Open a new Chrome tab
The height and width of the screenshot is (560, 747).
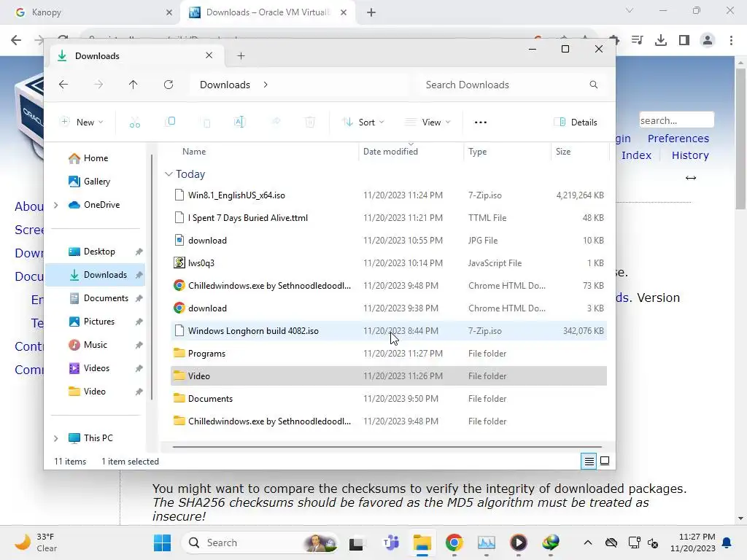(371, 12)
